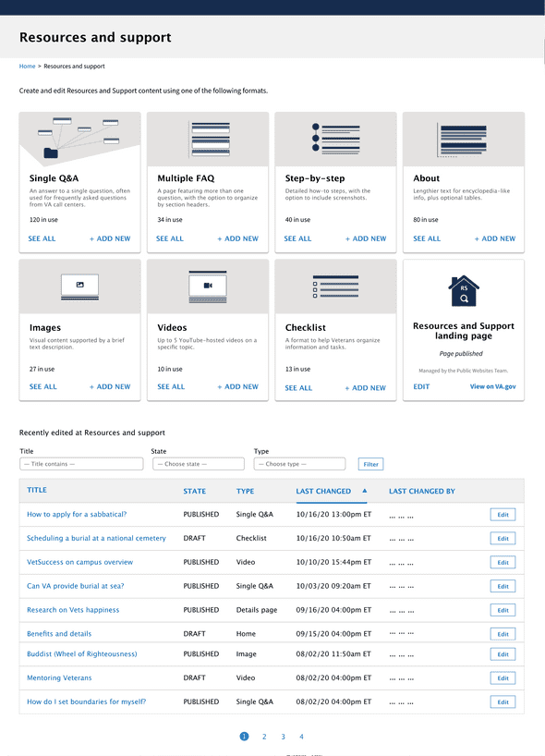Edit the Mentoring Veterans row
The height and width of the screenshot is (756, 545).
click(503, 677)
